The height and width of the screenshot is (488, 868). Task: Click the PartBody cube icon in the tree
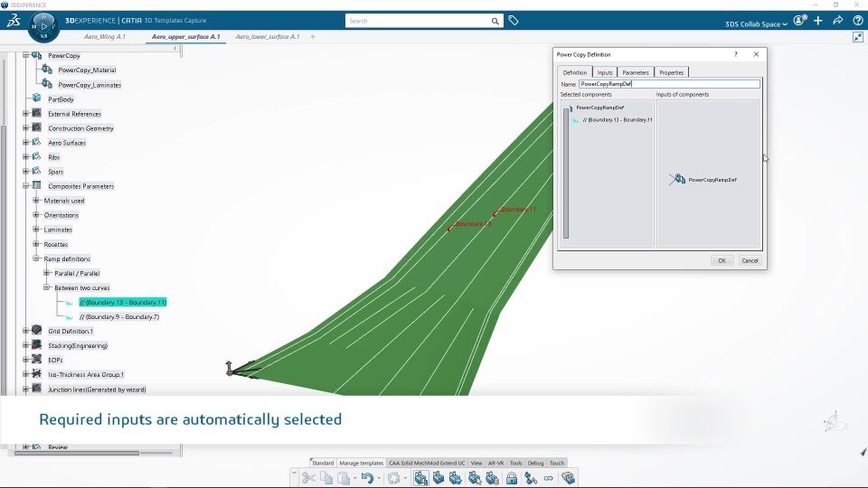point(36,99)
